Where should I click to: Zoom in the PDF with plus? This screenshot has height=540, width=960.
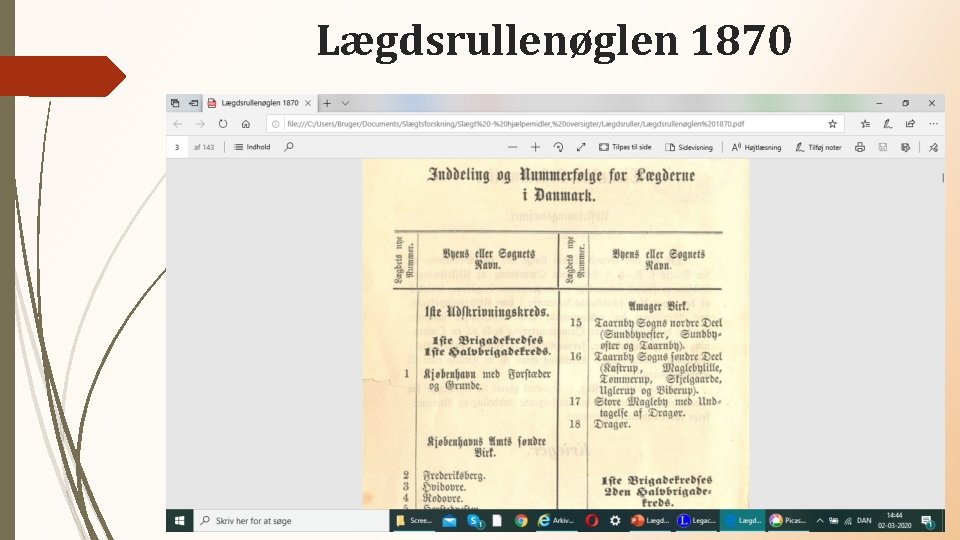point(535,147)
